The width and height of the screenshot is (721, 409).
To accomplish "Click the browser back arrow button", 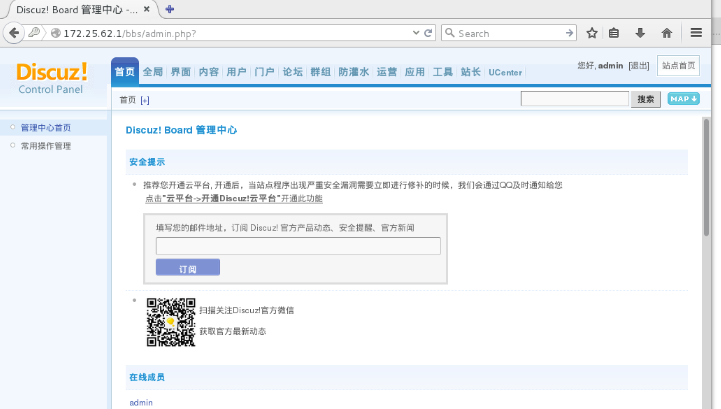I will pos(14,33).
